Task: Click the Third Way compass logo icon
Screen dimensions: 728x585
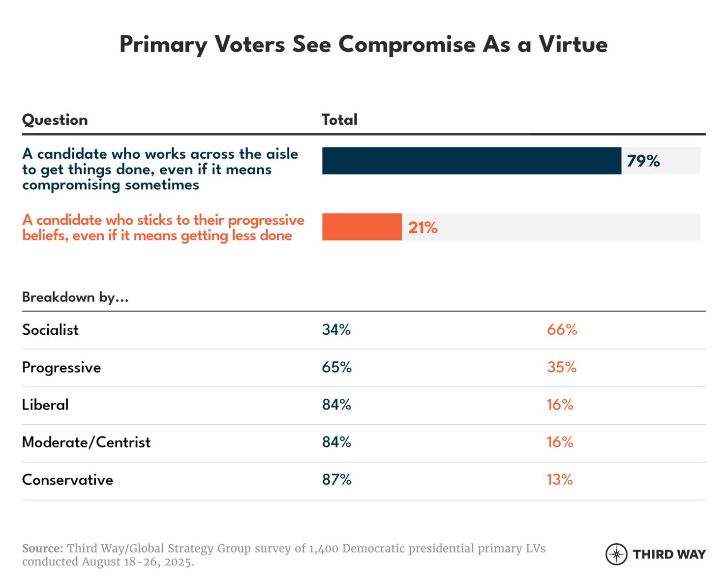Action: (x=616, y=554)
